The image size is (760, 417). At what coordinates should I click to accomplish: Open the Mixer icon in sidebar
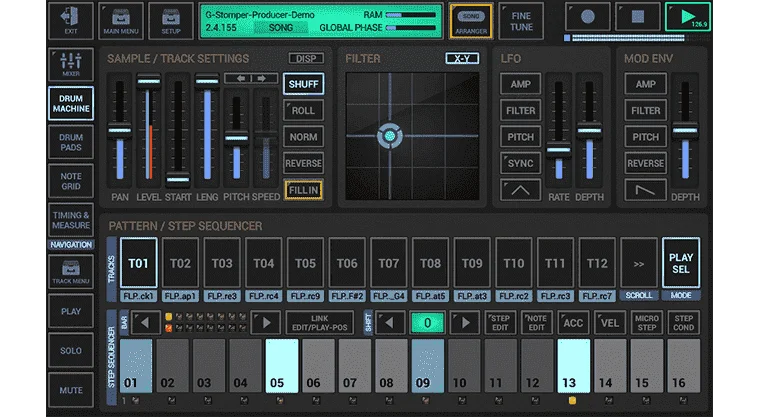point(71,64)
